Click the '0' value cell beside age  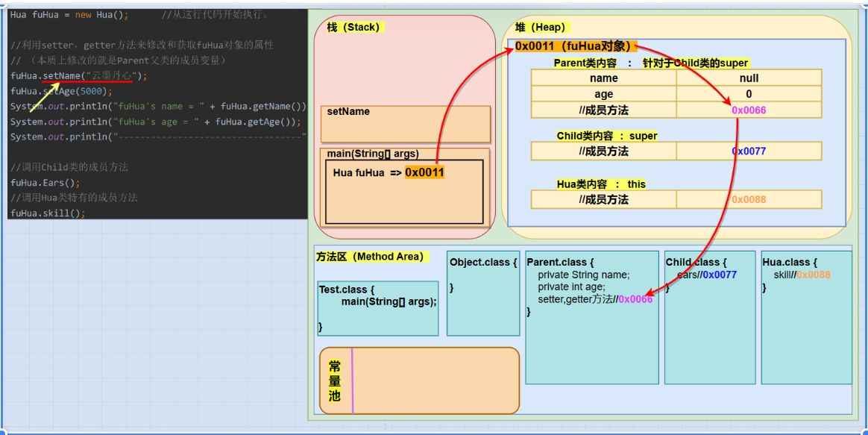pos(749,94)
